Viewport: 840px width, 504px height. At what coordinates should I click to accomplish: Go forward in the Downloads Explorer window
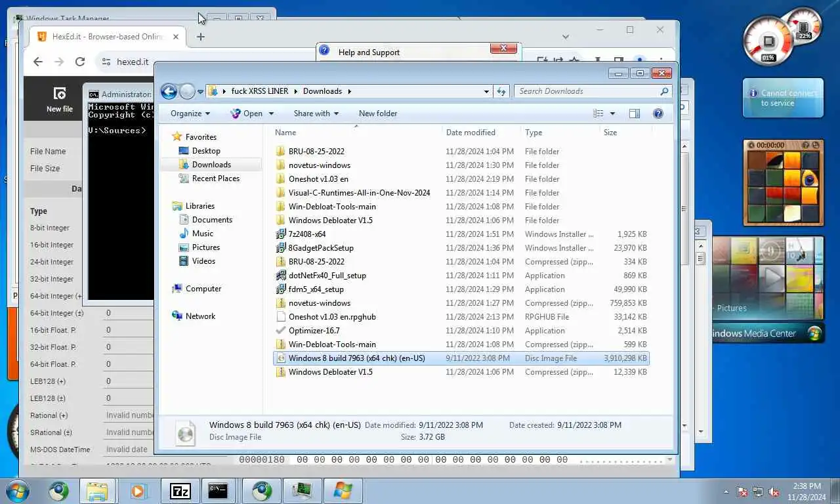(187, 91)
